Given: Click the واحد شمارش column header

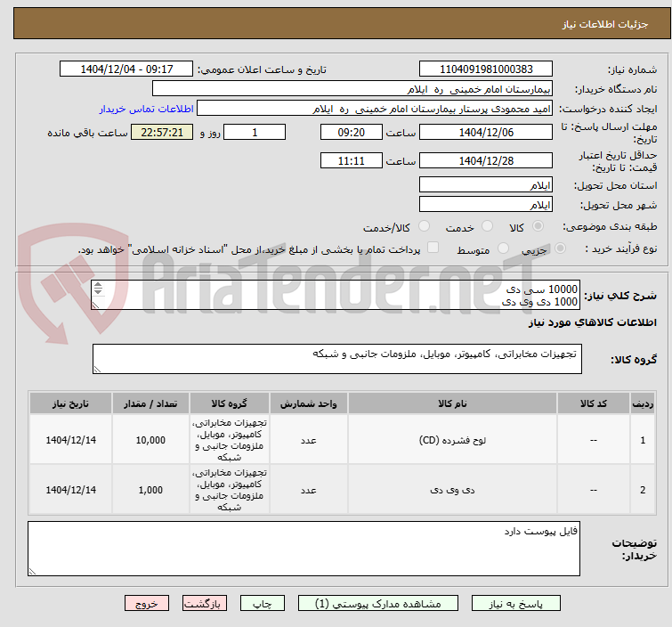Looking at the screenshot, I should pyautogui.click(x=309, y=403).
